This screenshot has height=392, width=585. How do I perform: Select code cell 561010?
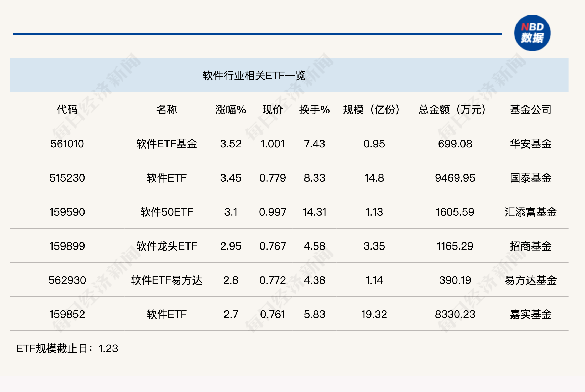coord(67,144)
